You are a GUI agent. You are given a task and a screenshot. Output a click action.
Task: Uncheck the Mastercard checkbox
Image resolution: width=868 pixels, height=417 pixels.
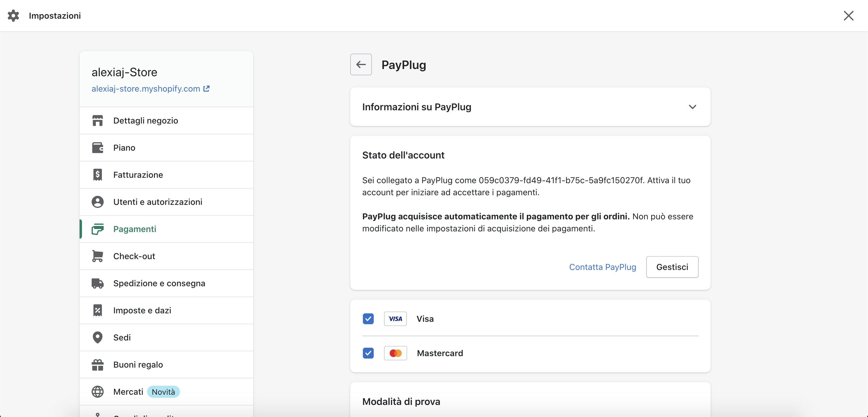(x=368, y=353)
